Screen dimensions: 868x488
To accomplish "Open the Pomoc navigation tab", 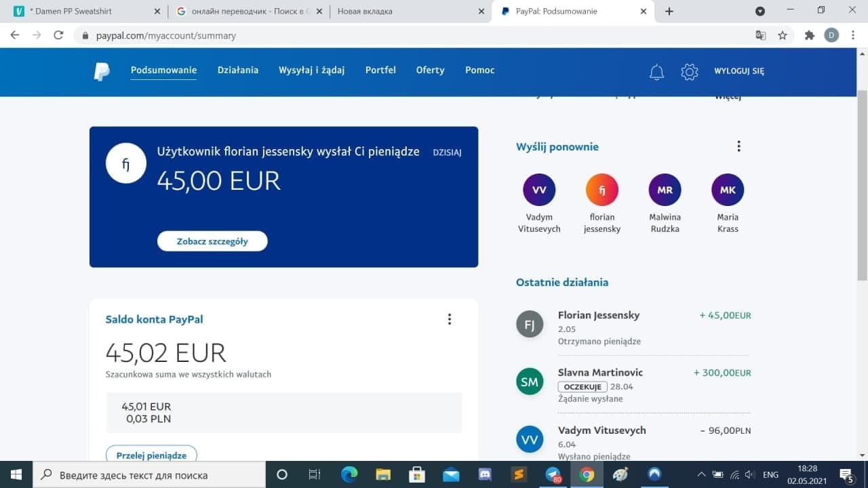I will pos(480,70).
